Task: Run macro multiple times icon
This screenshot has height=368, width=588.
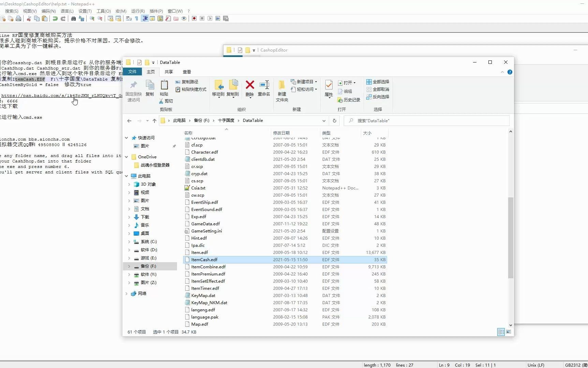Action: (218, 18)
